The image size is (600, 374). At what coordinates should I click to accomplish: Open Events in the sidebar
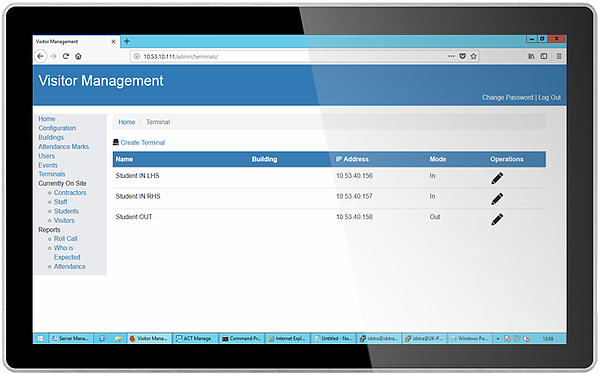48,165
